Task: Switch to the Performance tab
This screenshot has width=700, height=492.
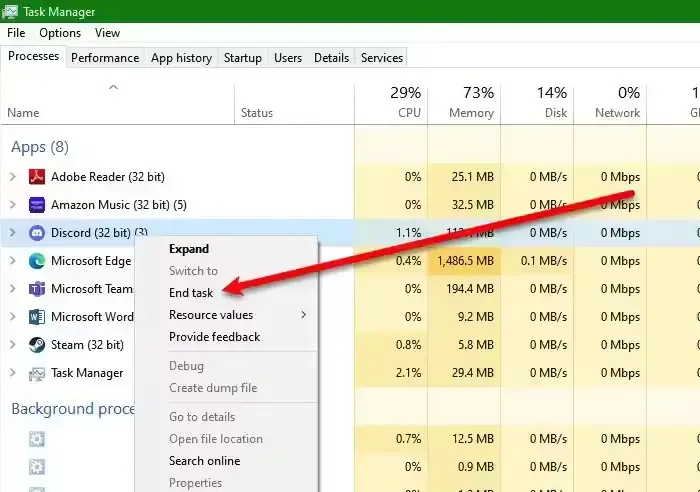Action: point(105,58)
